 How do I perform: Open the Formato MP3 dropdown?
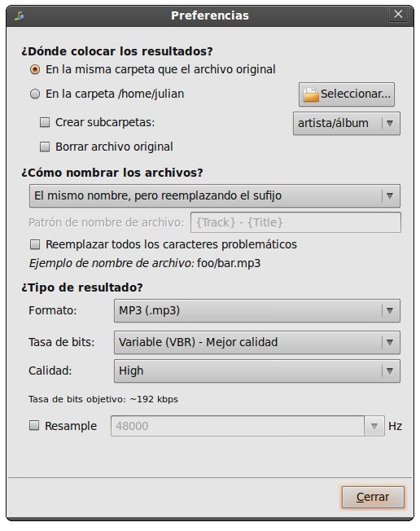coord(257,310)
